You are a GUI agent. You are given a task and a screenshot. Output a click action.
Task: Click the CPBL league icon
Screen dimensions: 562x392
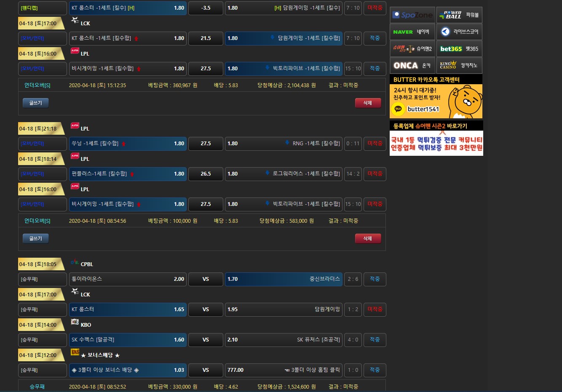(x=75, y=262)
